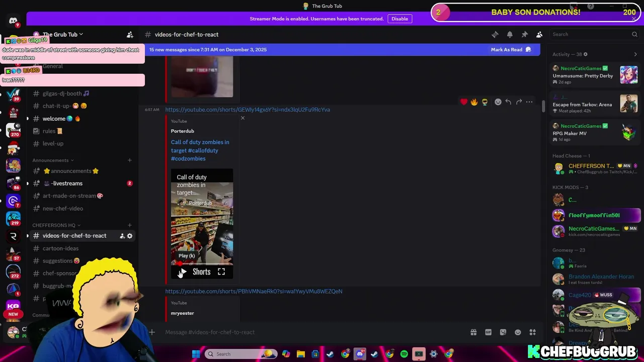React with the sunglasses face emoji
This screenshot has height=362, width=644.
tap(485, 102)
